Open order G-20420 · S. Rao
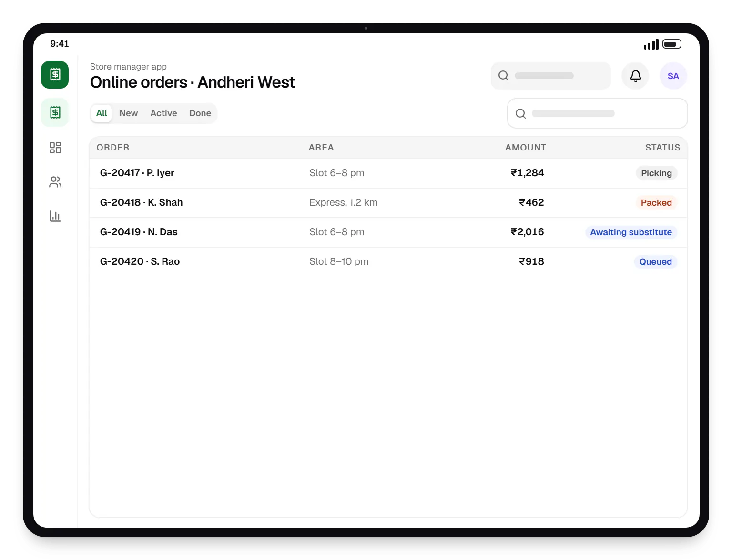This screenshot has width=732, height=560. (x=388, y=262)
